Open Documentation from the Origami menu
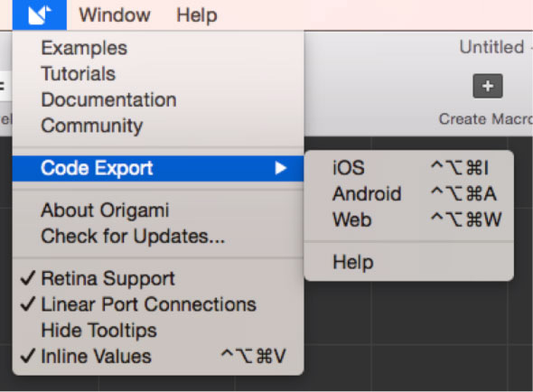 coord(158,100)
